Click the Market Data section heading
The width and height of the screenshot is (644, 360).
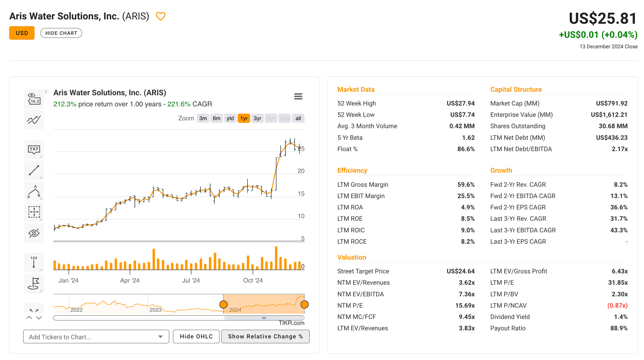356,89
